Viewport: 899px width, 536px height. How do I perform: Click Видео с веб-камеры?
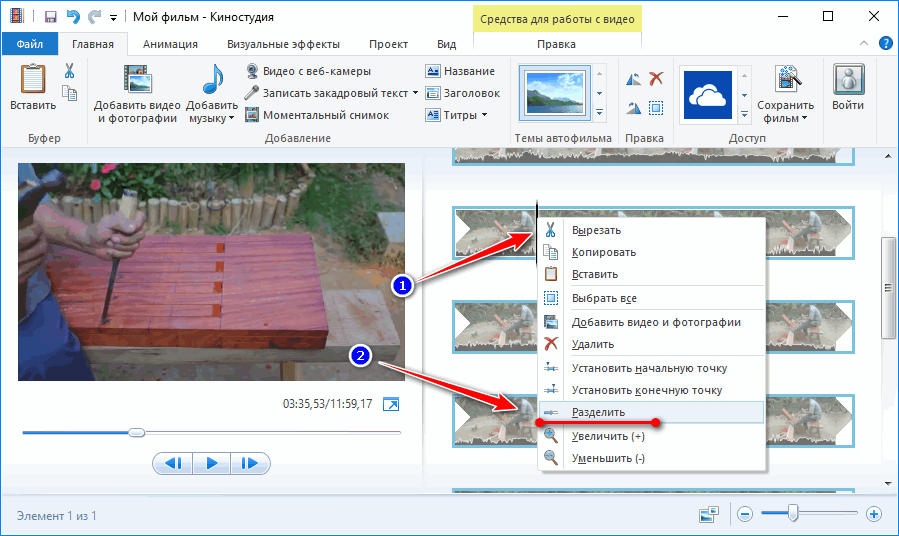(x=308, y=71)
